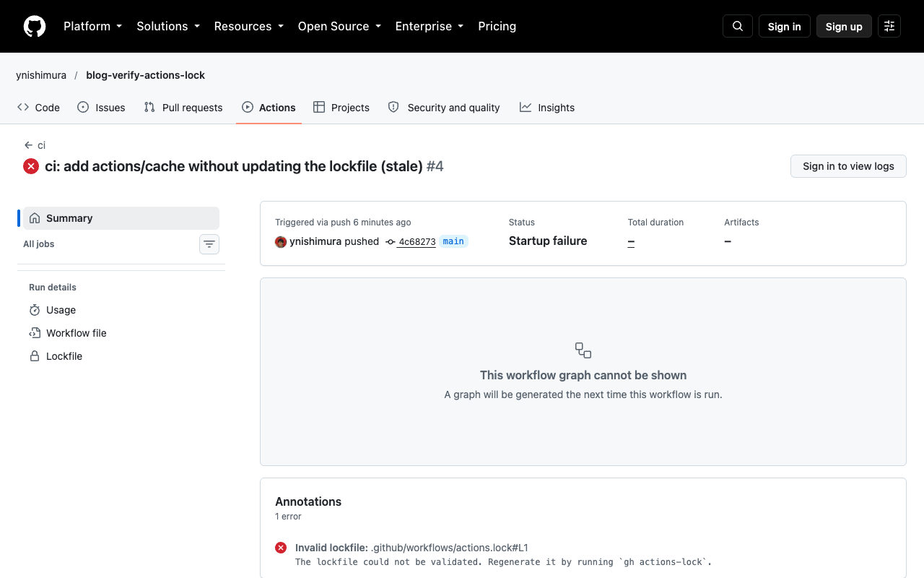
Task: Open the search magnifier button
Action: (738, 26)
